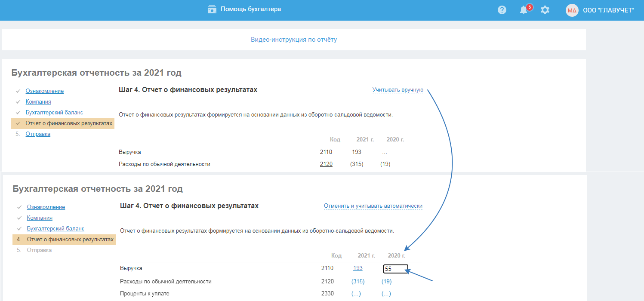
Task: Open ООО "ГЛАВУЧЕТ" company account name
Action: point(608,10)
